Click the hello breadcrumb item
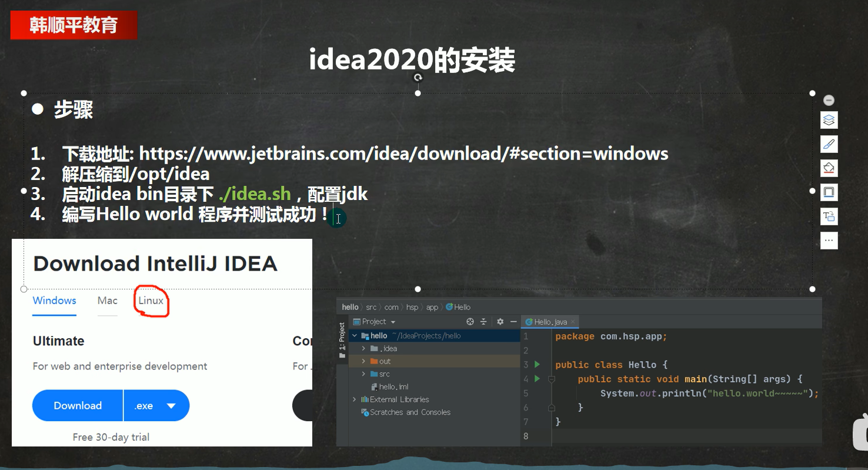The width and height of the screenshot is (868, 470). (350, 307)
